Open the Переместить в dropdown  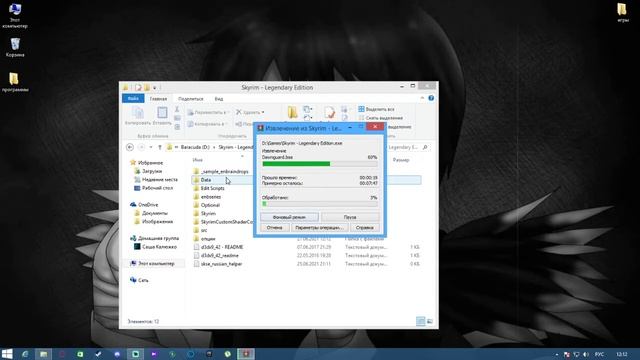pyautogui.click(x=208, y=112)
